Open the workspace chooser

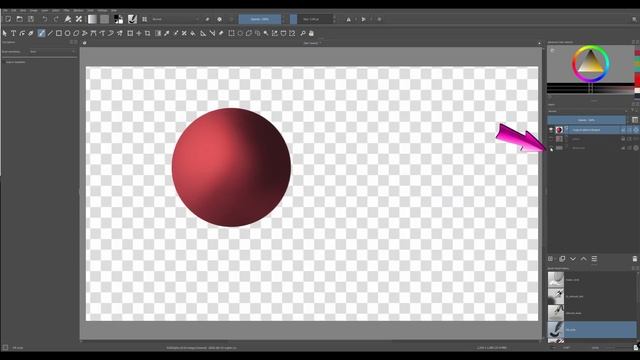click(634, 19)
